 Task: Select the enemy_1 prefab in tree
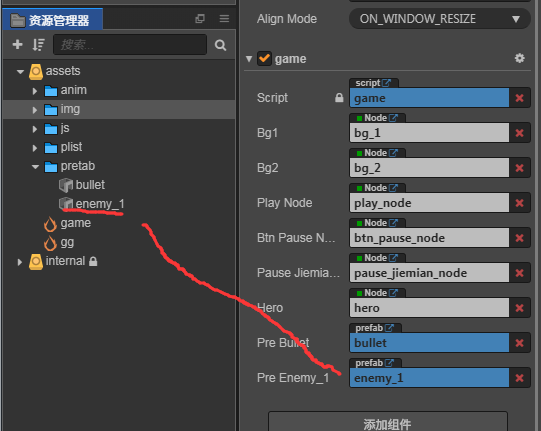click(91, 204)
